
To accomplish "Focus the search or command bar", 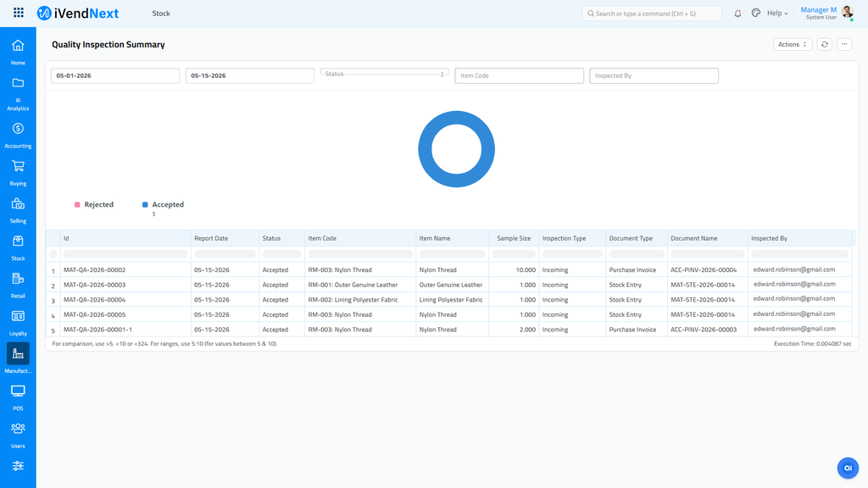I will pos(652,14).
